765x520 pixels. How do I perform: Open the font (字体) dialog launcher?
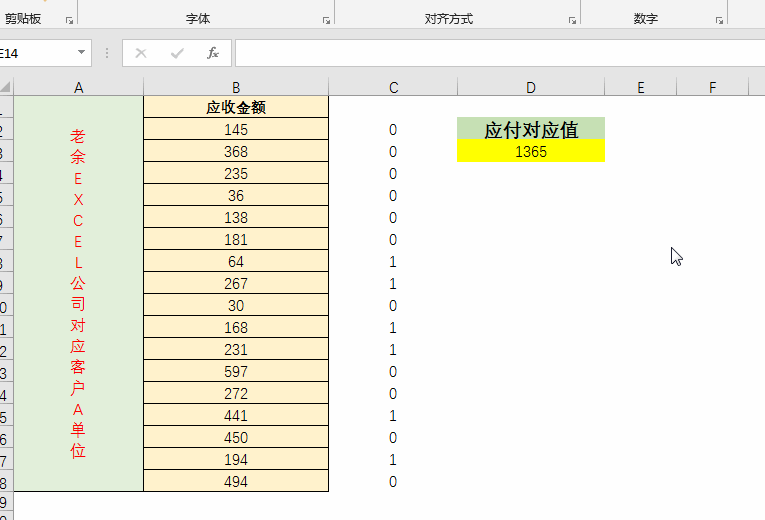point(326,20)
